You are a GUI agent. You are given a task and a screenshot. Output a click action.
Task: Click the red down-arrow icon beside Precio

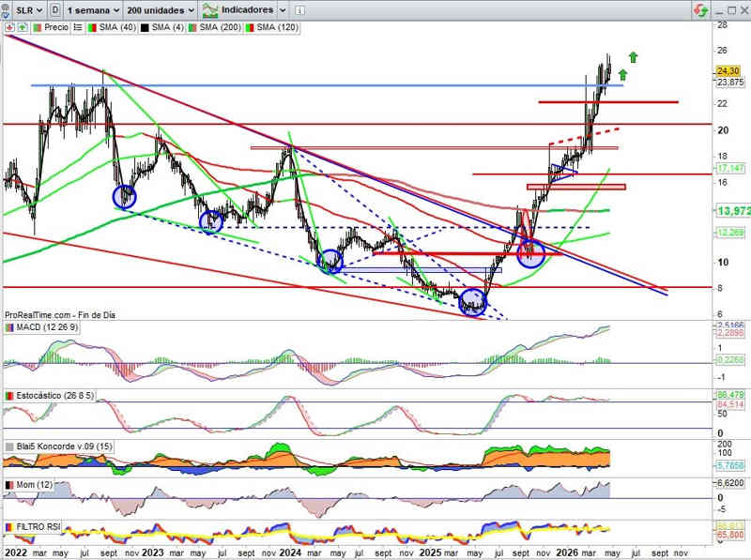[x=8, y=27]
